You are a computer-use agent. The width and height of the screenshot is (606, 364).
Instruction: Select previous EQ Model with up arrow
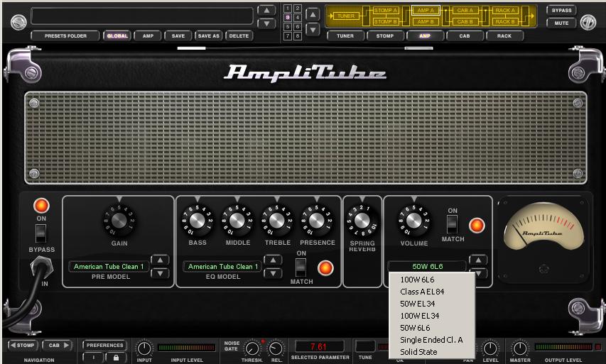click(273, 260)
